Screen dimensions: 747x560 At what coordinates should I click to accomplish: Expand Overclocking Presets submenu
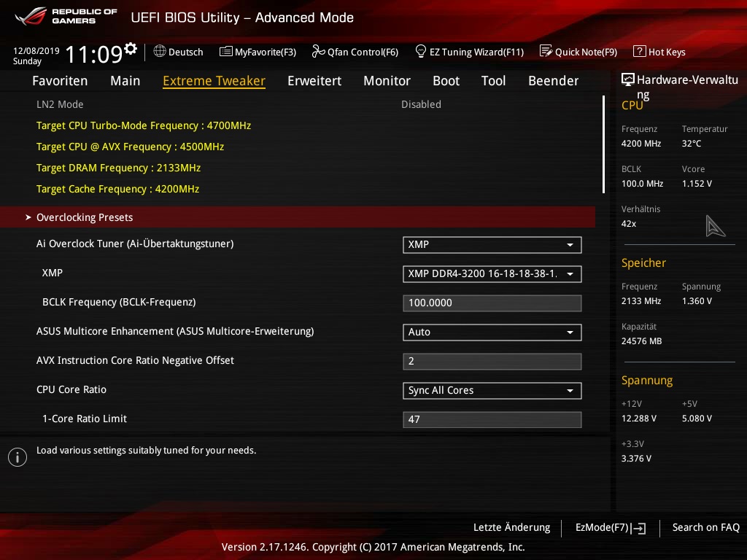298,217
